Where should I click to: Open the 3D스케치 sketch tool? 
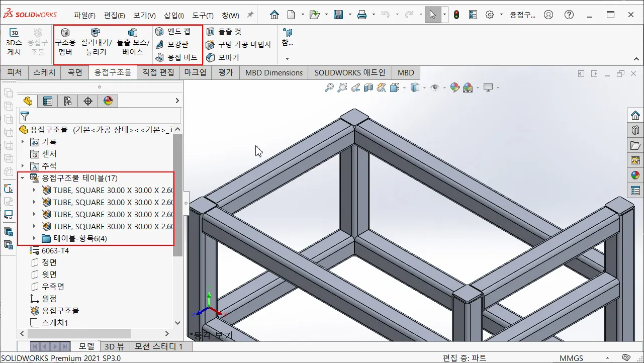14,42
